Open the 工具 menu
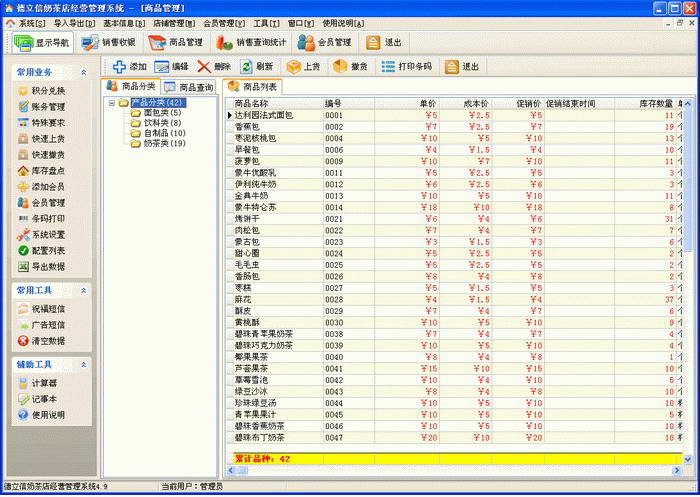Image resolution: width=700 pixels, height=497 pixels. coord(267,23)
